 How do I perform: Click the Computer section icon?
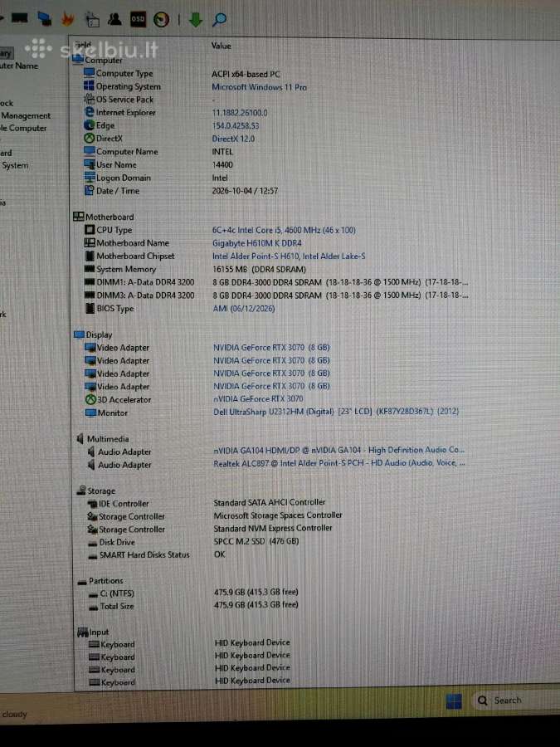click(x=78, y=60)
